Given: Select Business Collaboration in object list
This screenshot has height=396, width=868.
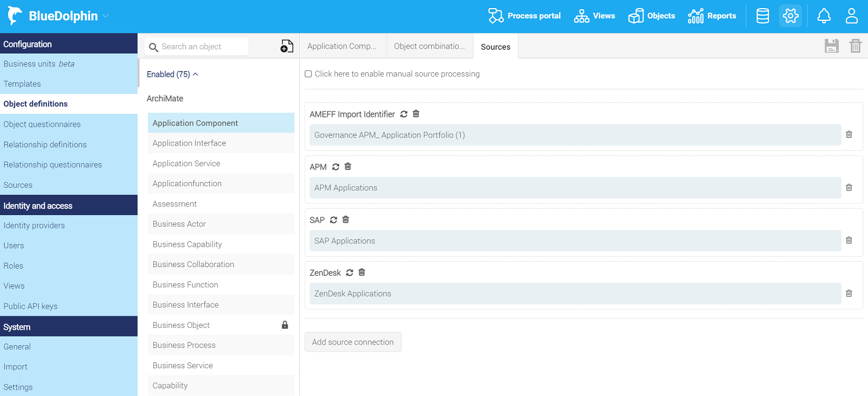Looking at the screenshot, I should point(221,265).
